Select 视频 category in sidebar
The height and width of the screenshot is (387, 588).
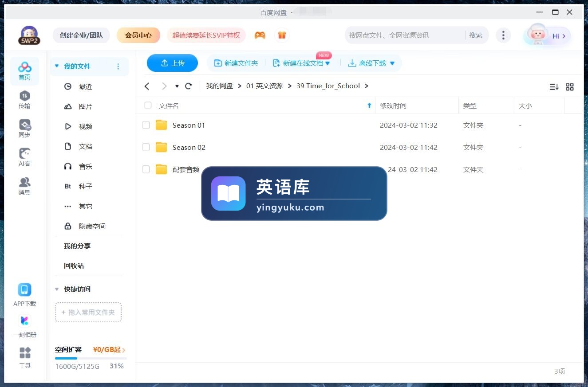point(86,126)
